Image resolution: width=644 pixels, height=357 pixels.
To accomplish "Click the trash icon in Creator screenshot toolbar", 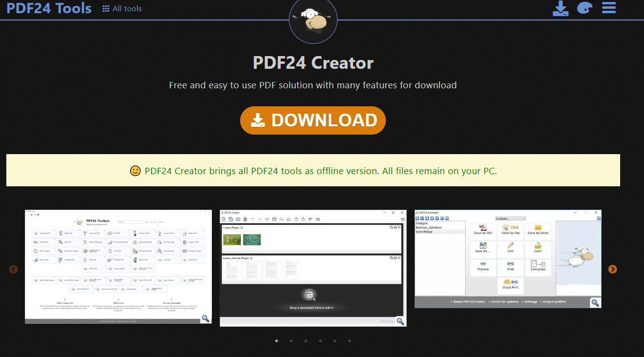I will [245, 219].
